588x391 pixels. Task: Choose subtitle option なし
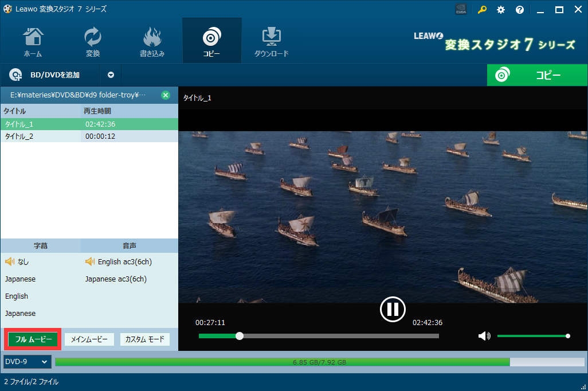coord(23,262)
